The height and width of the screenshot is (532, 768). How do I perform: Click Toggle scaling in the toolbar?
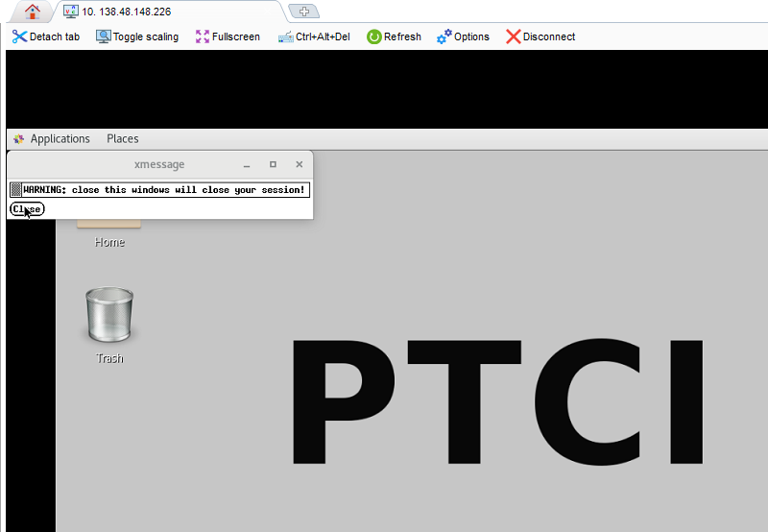click(137, 36)
